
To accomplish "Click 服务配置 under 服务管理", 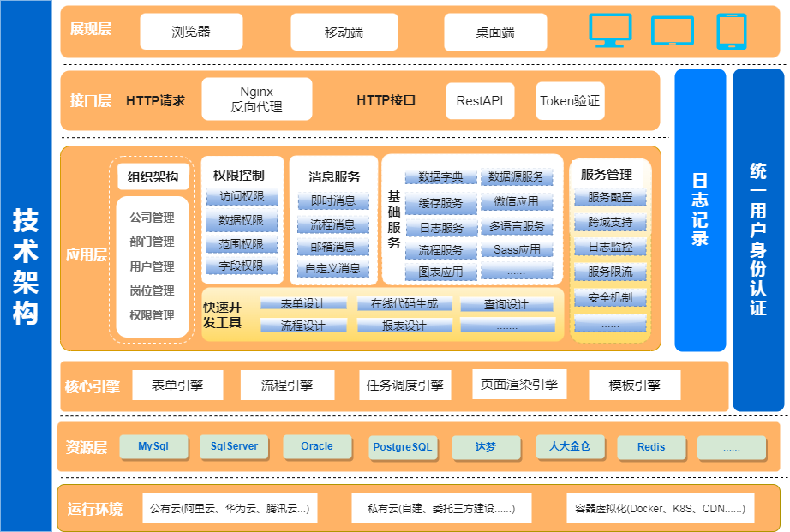I will coord(610,198).
